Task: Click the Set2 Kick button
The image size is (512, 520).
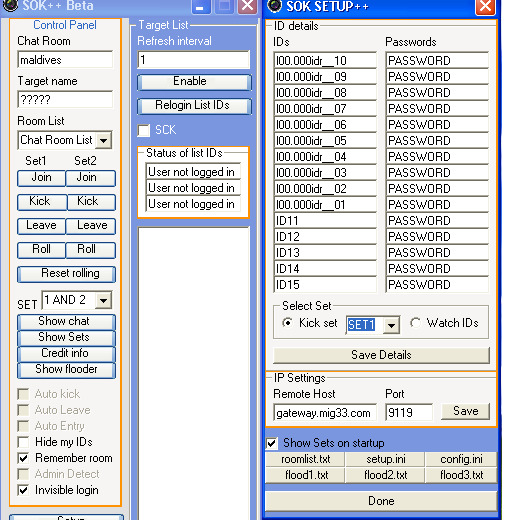Action: click(x=91, y=202)
